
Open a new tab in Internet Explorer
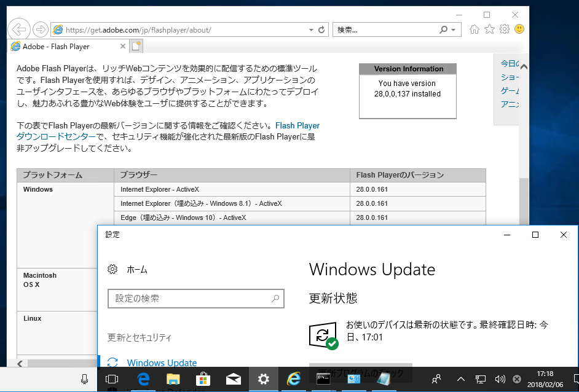[136, 46]
